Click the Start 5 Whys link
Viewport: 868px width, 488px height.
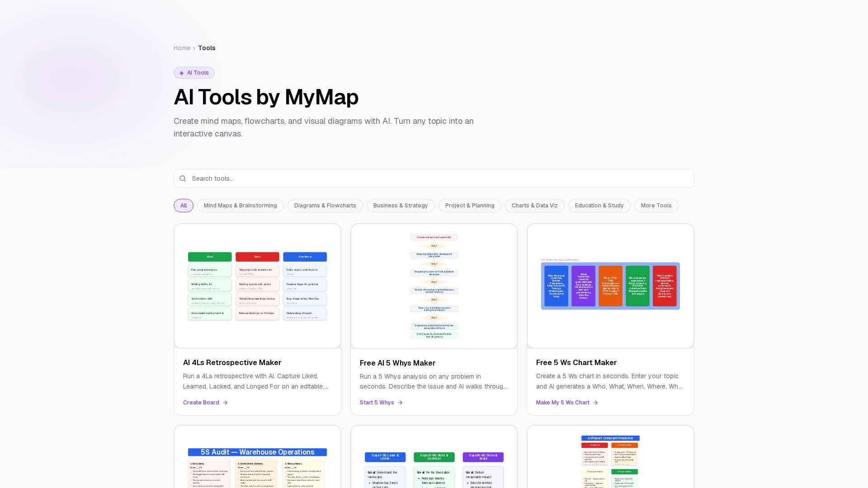pyautogui.click(x=381, y=403)
